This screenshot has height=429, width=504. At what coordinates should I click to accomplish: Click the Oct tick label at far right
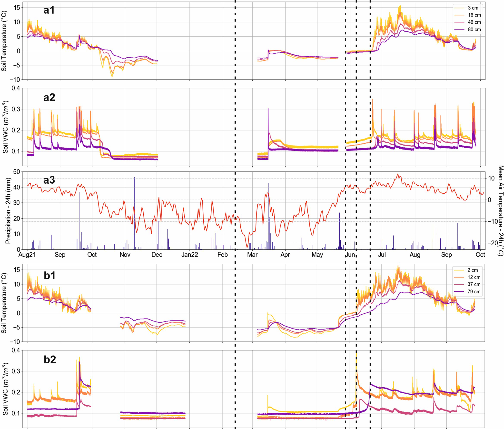pos(480,255)
